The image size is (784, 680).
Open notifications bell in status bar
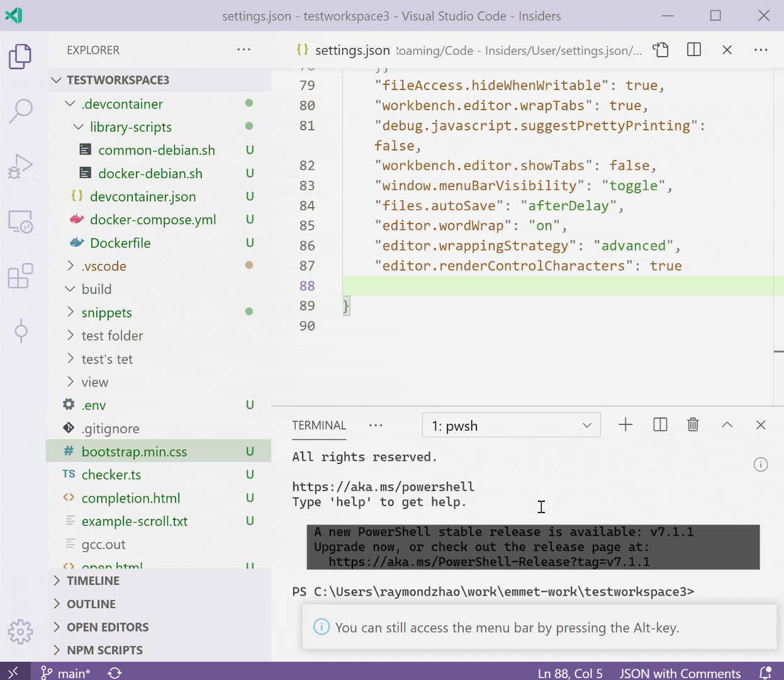click(765, 673)
